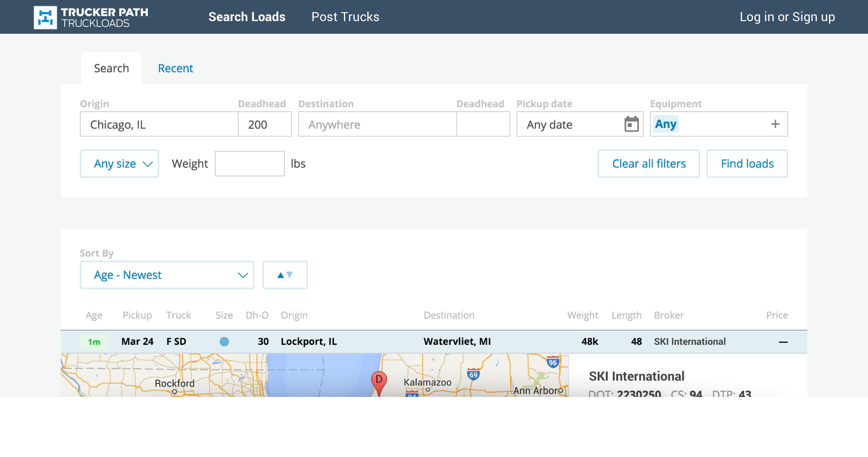This screenshot has height=457, width=868.
Task: Switch to the Recent tab
Action: 175,69
